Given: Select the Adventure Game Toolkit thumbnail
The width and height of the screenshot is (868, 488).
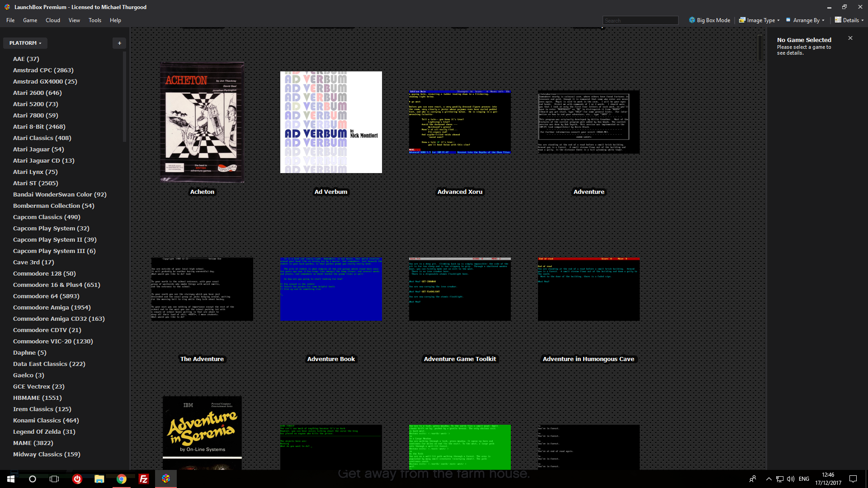Looking at the screenshot, I should click(x=460, y=289).
